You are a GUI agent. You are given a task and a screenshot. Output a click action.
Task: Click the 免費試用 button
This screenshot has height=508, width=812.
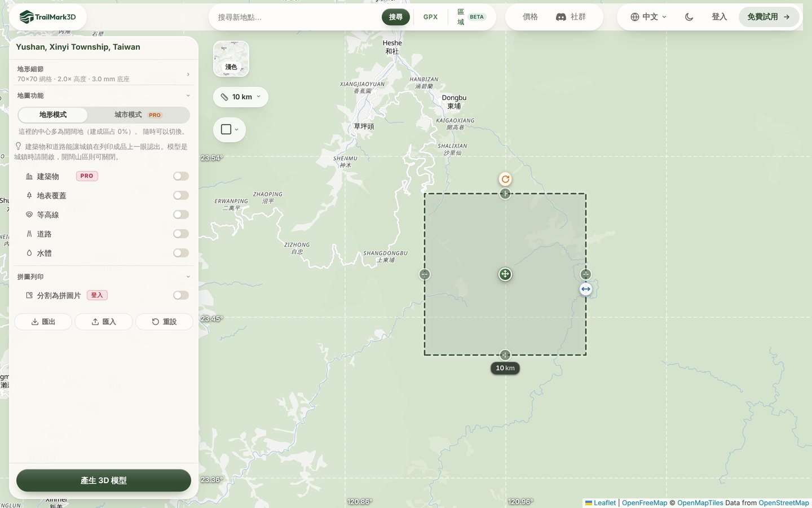coord(769,17)
